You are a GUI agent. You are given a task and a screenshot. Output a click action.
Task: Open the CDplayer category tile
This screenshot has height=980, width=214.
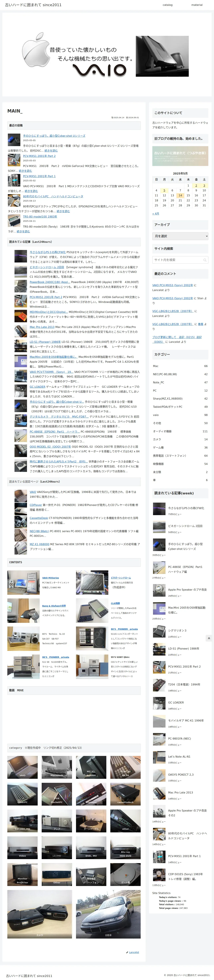(x=91, y=794)
